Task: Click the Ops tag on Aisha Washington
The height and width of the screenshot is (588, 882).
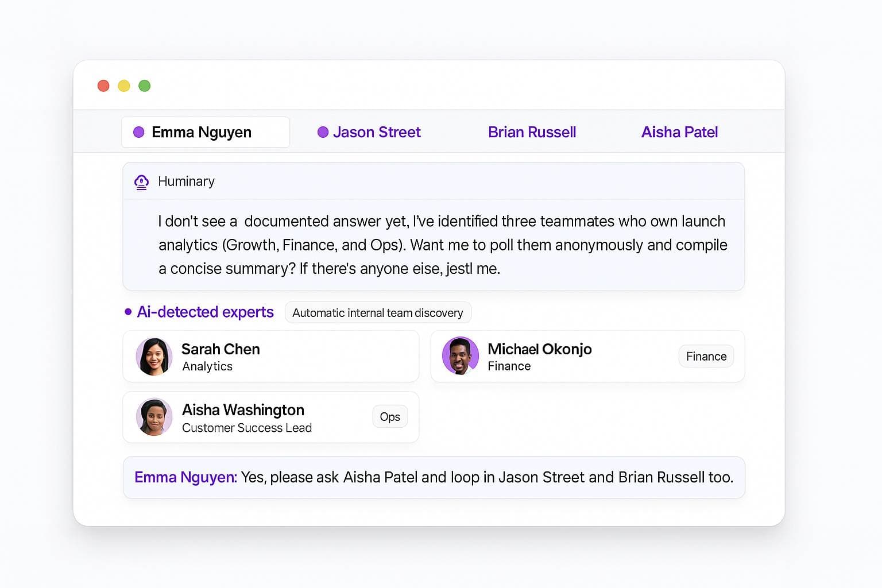Action: click(390, 417)
